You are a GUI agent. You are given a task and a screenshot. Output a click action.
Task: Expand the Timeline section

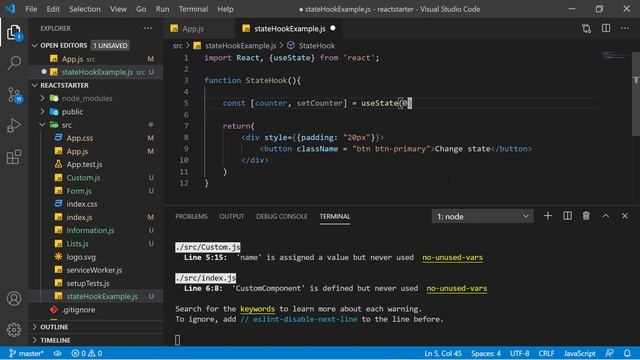click(x=35, y=340)
